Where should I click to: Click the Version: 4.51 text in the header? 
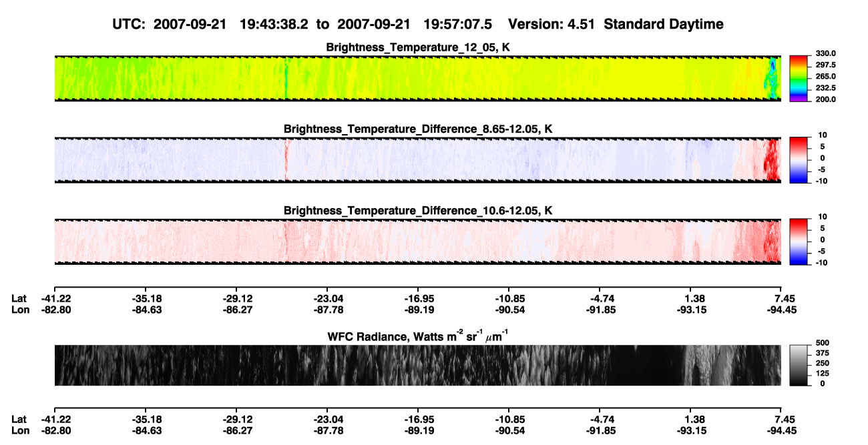551,25
